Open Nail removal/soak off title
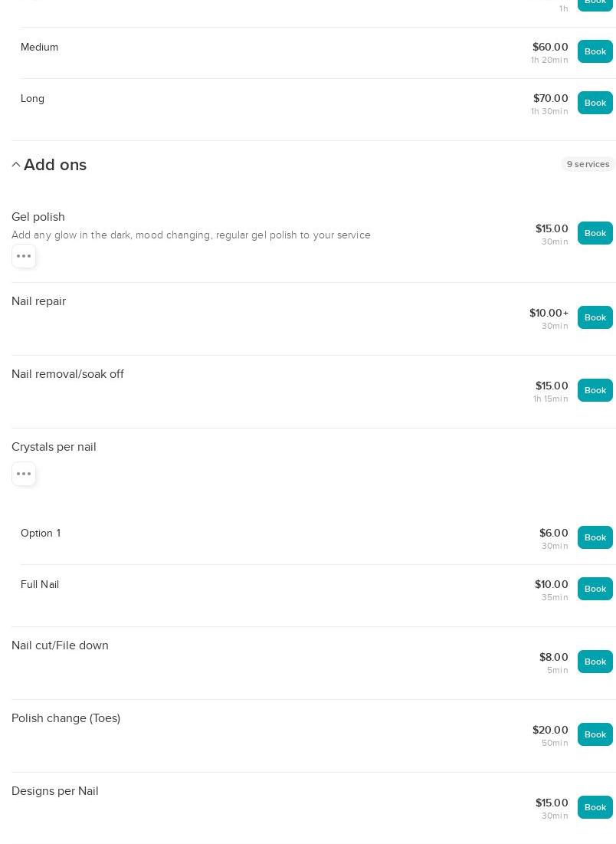The width and height of the screenshot is (616, 844). pos(67,374)
